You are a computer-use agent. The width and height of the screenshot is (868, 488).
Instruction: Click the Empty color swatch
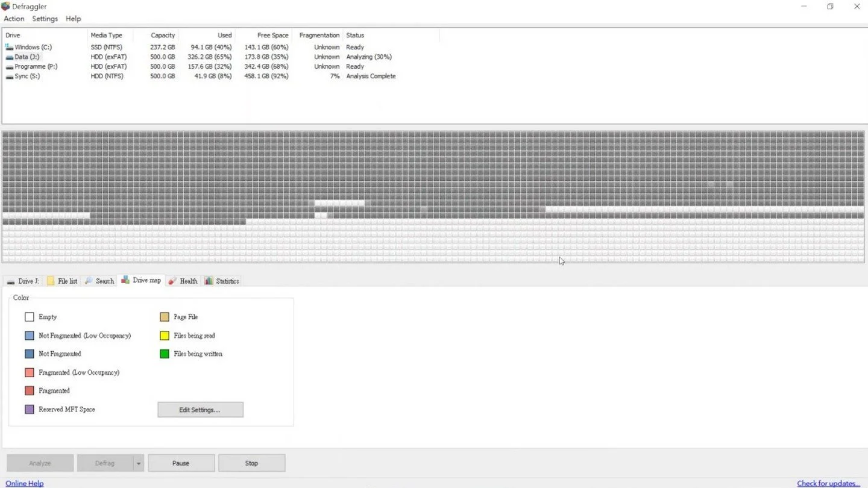pyautogui.click(x=30, y=317)
